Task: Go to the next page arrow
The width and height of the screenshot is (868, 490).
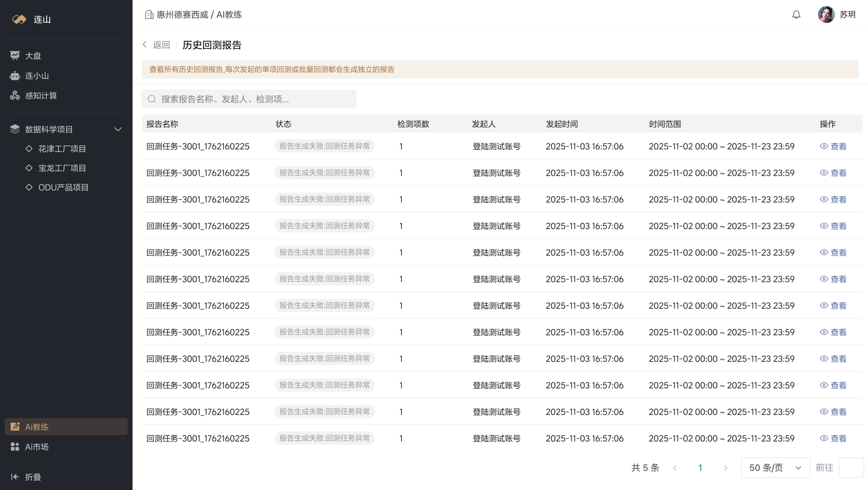Action: click(x=726, y=468)
